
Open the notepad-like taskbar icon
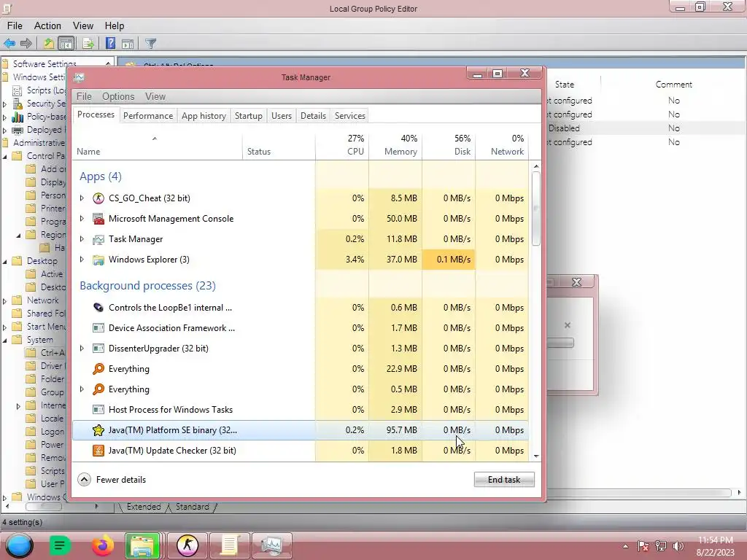click(229, 545)
